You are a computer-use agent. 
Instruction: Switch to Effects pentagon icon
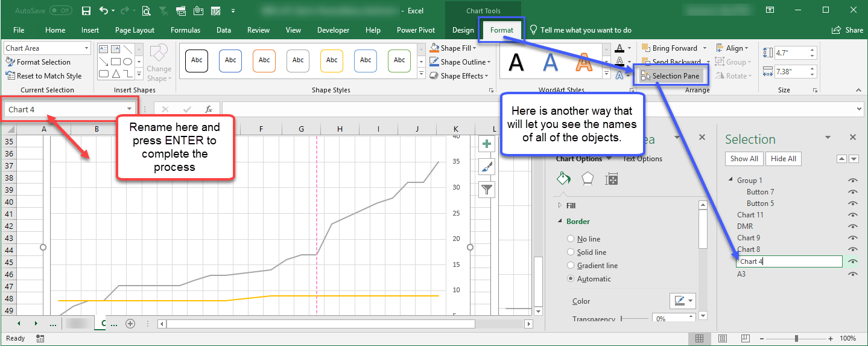pyautogui.click(x=587, y=179)
